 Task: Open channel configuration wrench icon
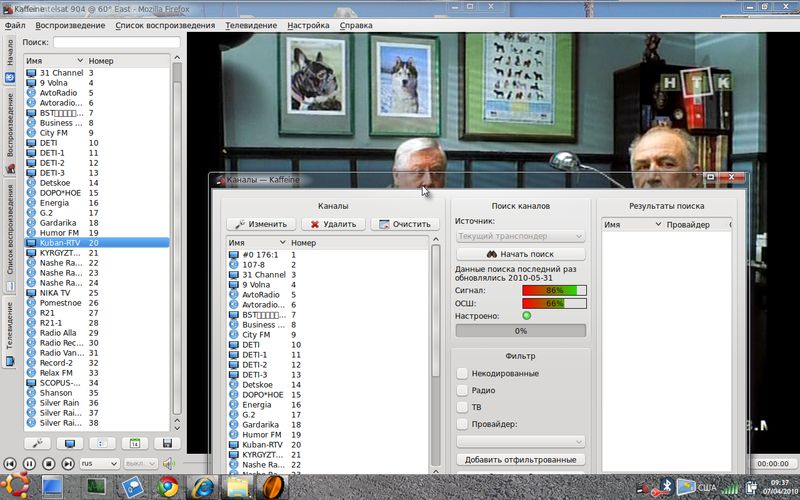[38, 443]
